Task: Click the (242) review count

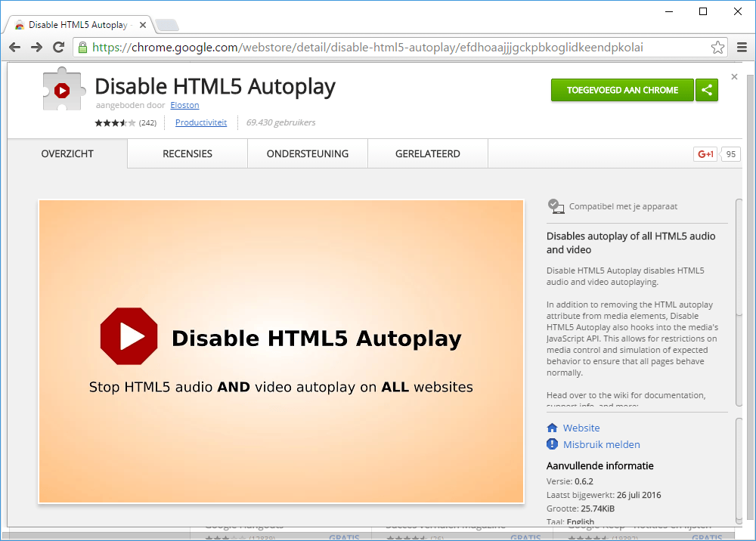Action: tap(147, 123)
